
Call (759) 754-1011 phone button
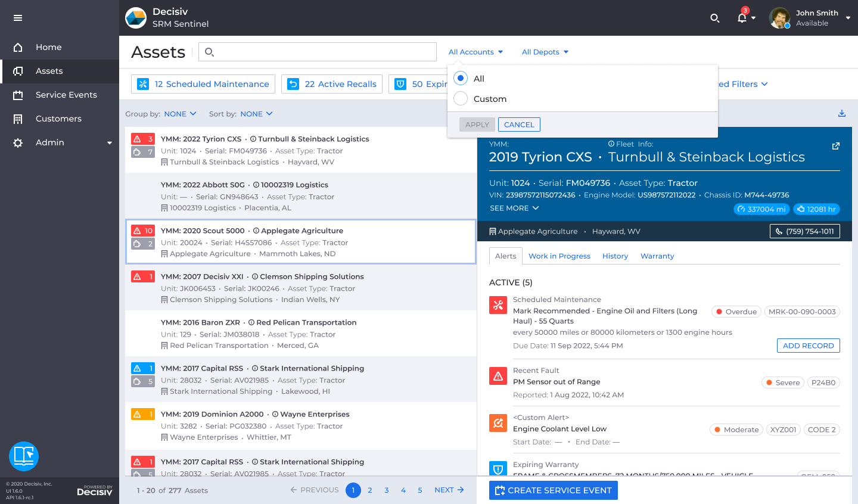tap(805, 231)
